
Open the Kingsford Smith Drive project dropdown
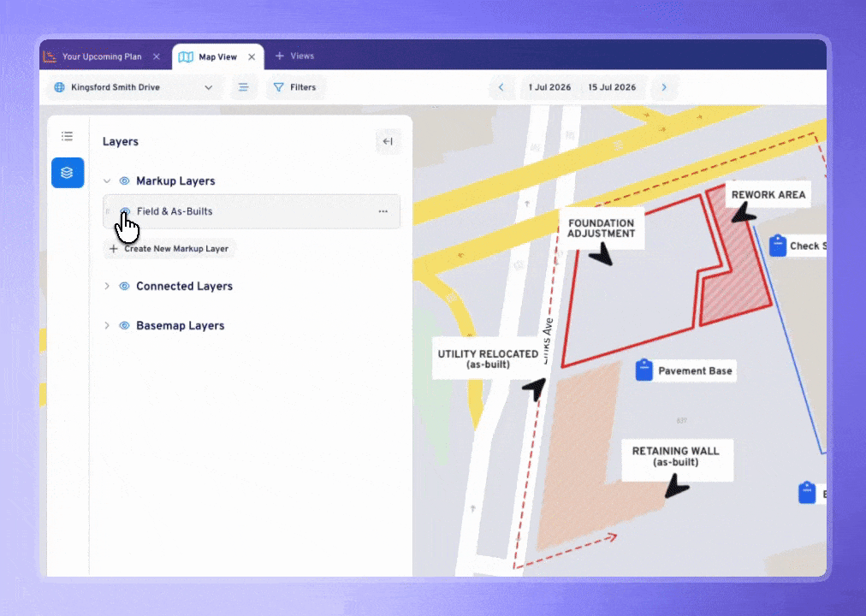[x=133, y=87]
